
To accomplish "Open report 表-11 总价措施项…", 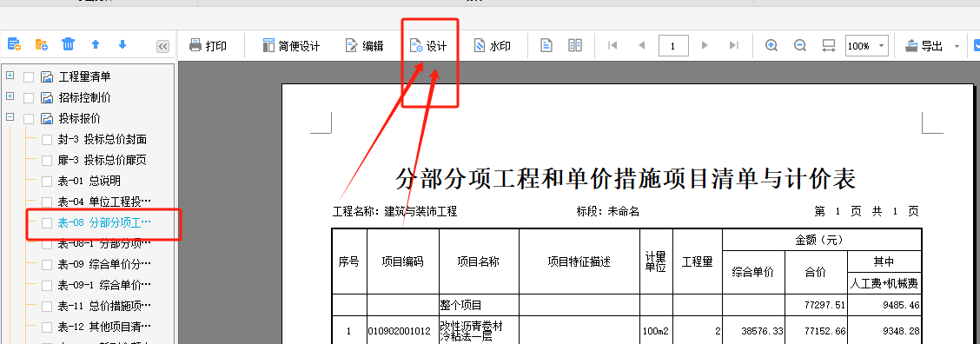I will [104, 306].
